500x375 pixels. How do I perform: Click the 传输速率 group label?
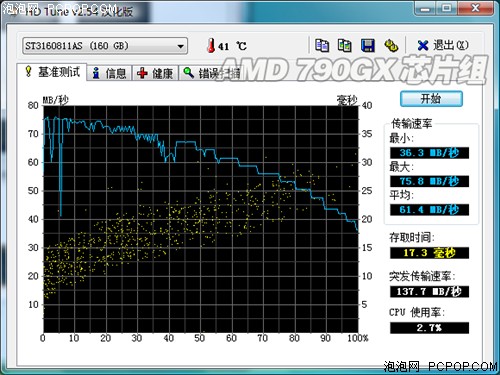(x=412, y=123)
